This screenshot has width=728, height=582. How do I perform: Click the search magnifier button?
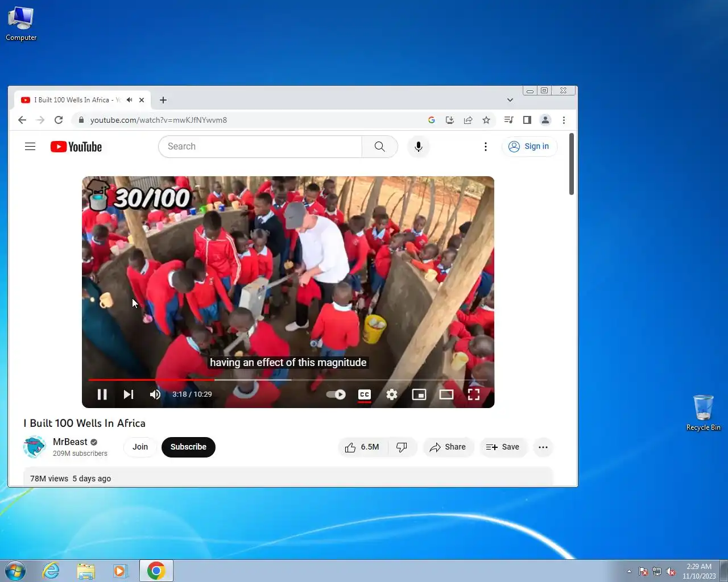tap(380, 147)
